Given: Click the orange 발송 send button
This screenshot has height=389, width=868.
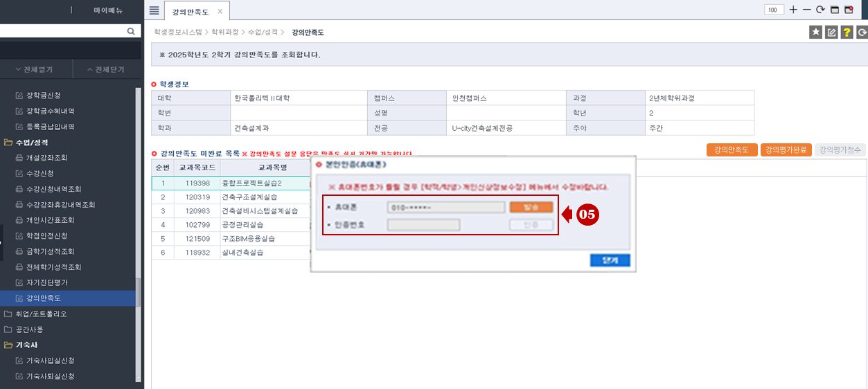Looking at the screenshot, I should pyautogui.click(x=531, y=207).
